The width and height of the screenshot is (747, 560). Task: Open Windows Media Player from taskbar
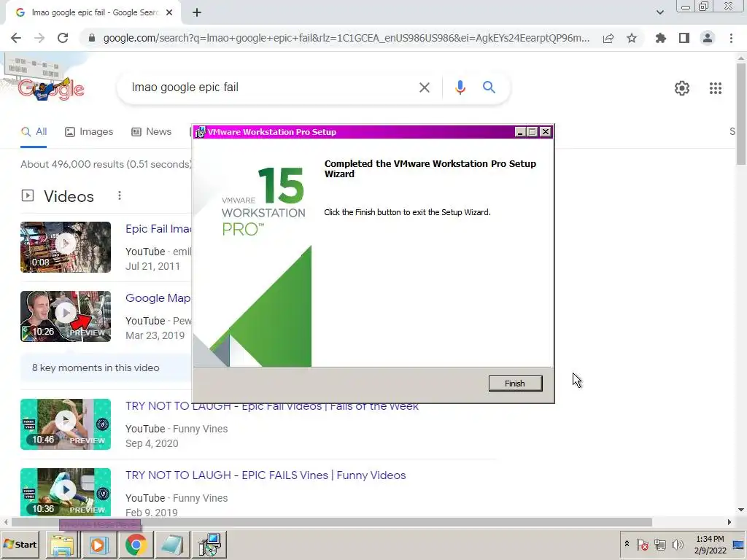click(x=99, y=545)
